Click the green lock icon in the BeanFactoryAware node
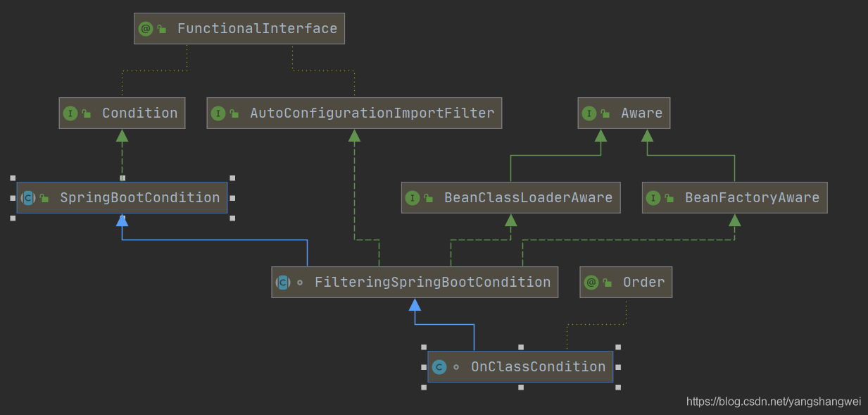This screenshot has height=415, width=868. (x=669, y=199)
